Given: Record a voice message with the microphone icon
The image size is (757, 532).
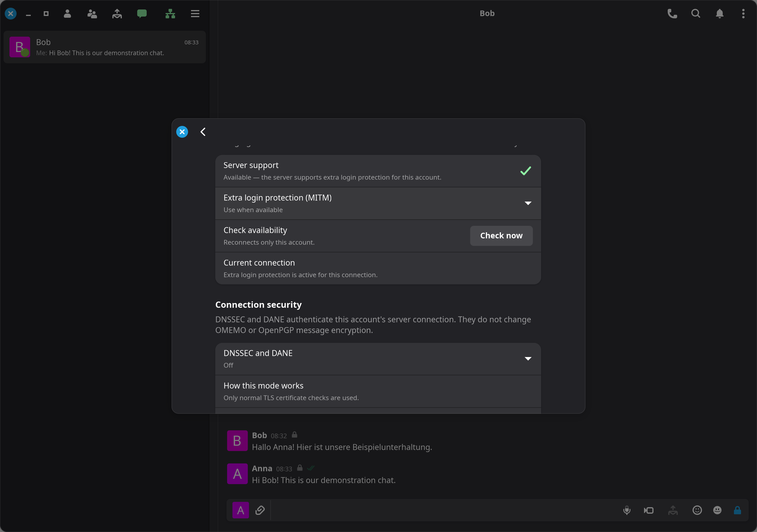Looking at the screenshot, I should (627, 510).
